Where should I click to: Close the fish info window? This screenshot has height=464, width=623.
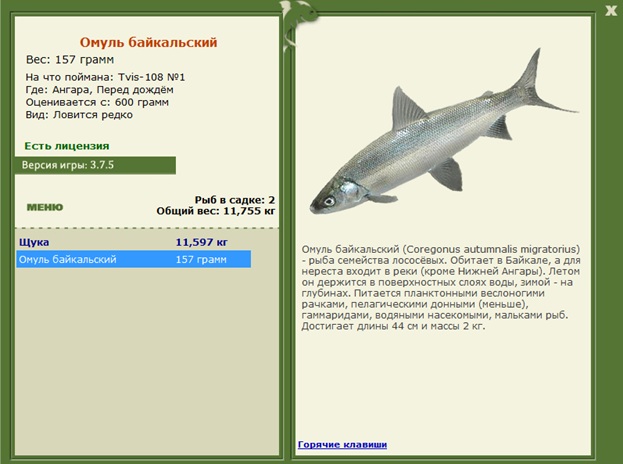click(x=609, y=10)
